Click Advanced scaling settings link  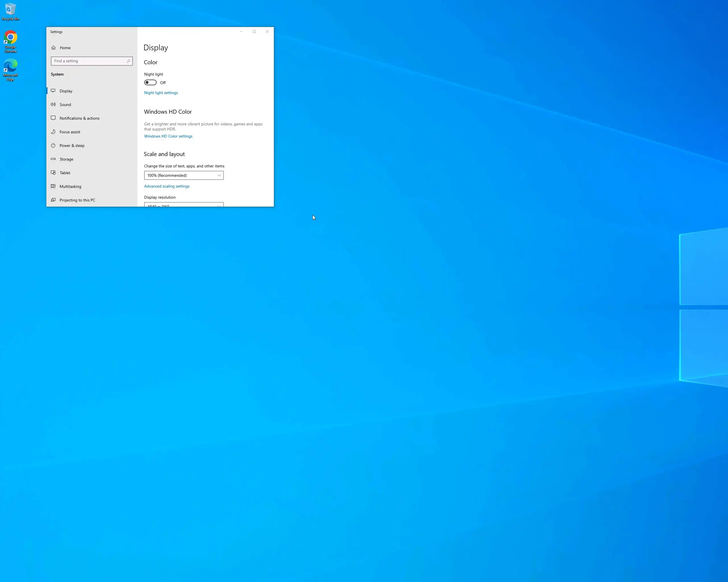tap(167, 186)
